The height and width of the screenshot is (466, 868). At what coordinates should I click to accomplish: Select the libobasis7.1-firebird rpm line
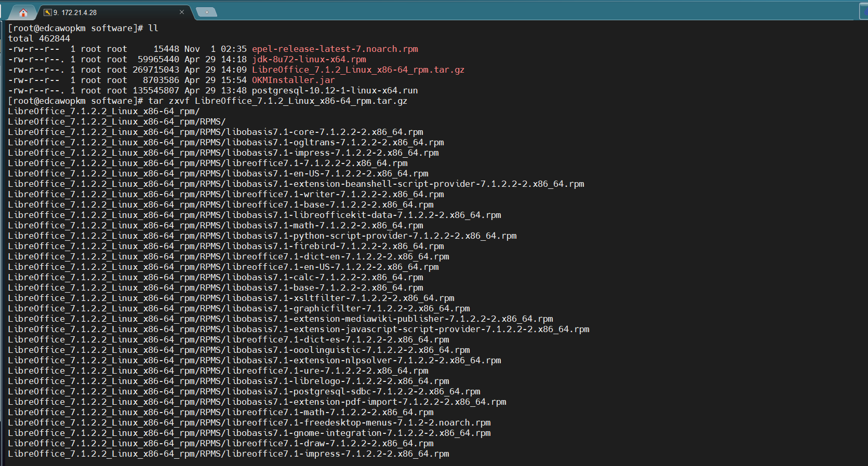coord(226,246)
